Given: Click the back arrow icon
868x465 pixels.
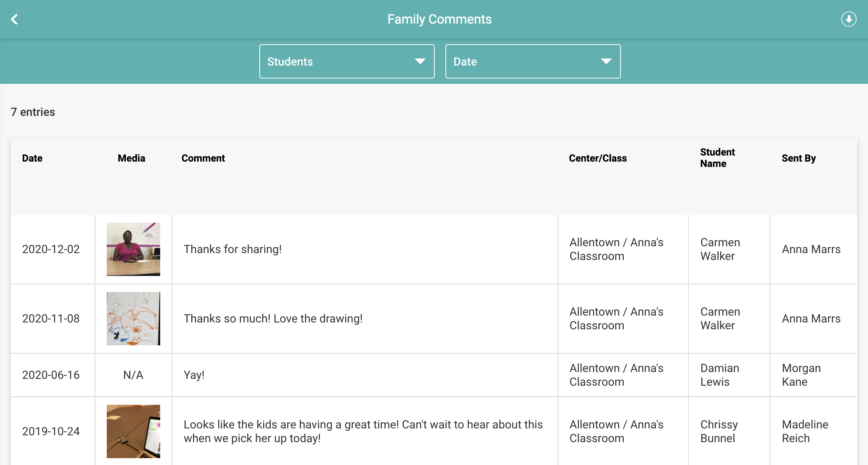Looking at the screenshot, I should coord(14,19).
